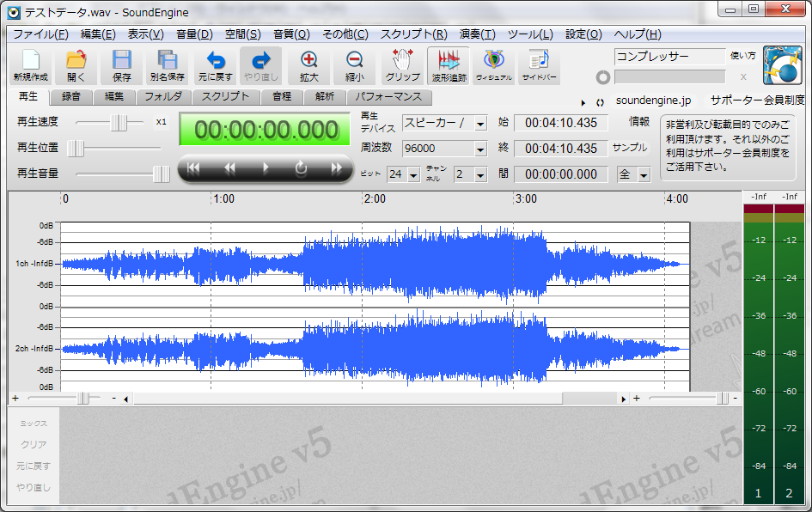Screen dimensions: 812x512
Task: Switch to the 音程 tab
Action: point(282,97)
